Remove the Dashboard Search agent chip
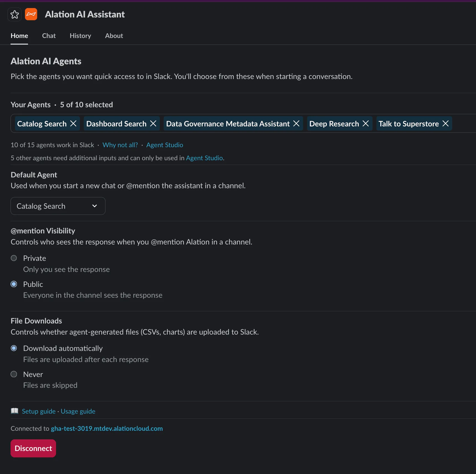Image resolution: width=476 pixels, height=474 pixels. click(x=153, y=123)
